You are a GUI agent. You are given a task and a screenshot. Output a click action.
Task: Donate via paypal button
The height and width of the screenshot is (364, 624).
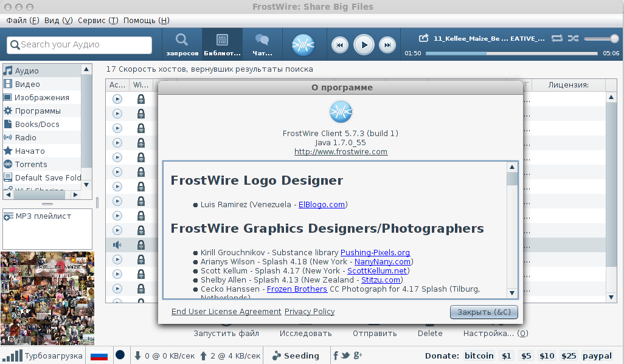click(x=597, y=356)
